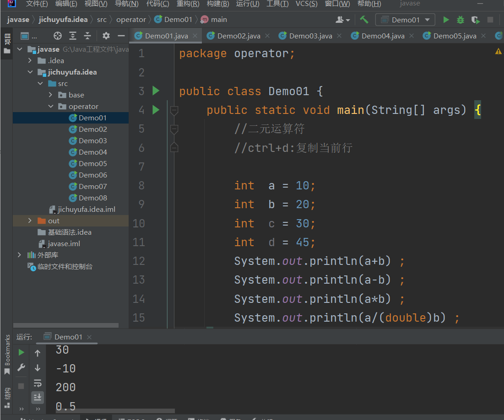Run Demo01 with the green Run button
This screenshot has width=504, height=420.
[x=446, y=20]
